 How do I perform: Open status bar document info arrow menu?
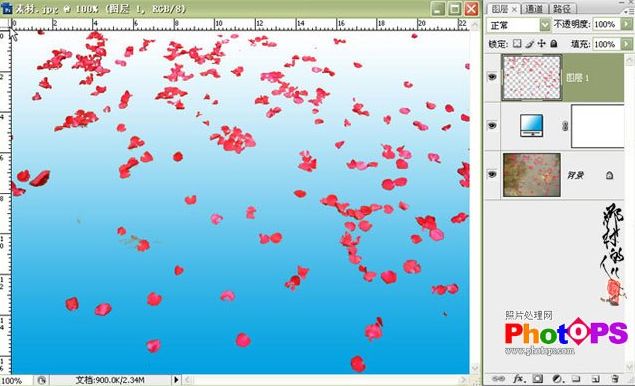click(x=176, y=380)
